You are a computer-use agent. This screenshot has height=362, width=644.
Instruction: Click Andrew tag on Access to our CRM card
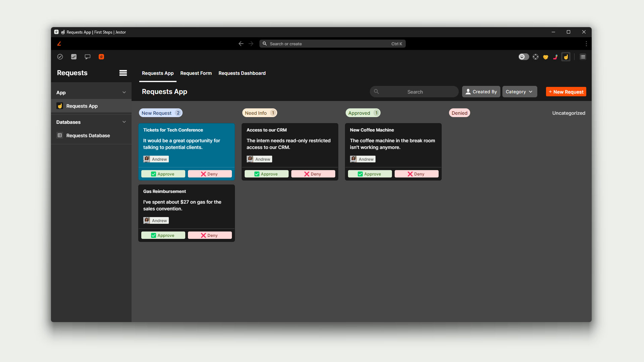click(x=259, y=159)
